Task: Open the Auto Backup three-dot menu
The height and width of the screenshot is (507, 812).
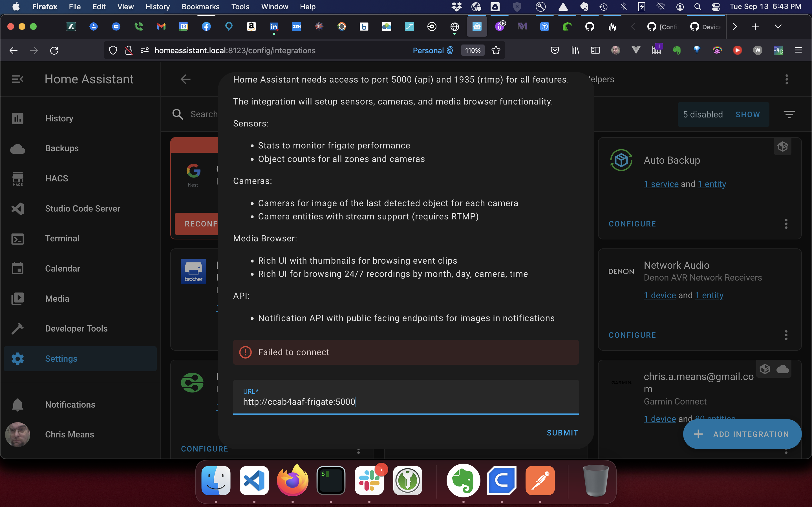Action: 786,224
